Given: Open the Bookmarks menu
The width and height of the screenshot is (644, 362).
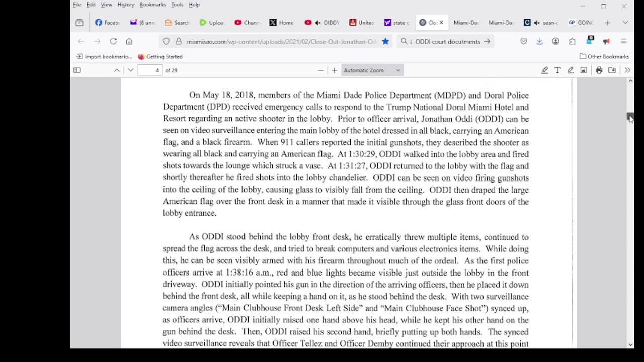Looking at the screenshot, I should click(x=152, y=5).
